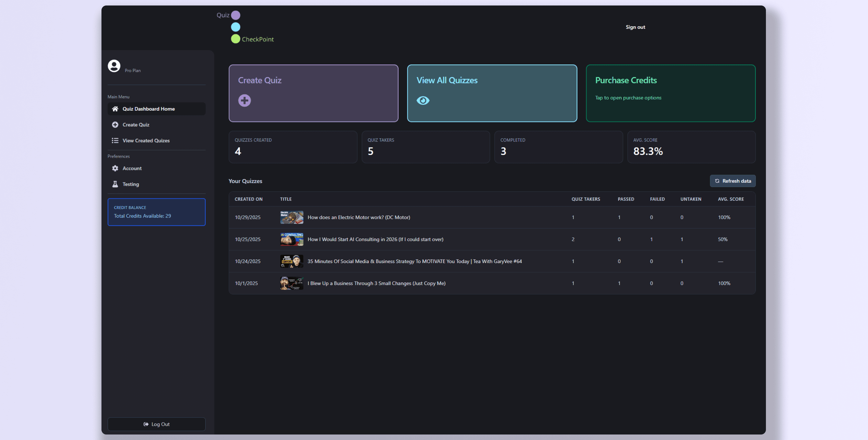Open the Electric Motor quiz thumbnail
The height and width of the screenshot is (440, 868).
pos(291,217)
